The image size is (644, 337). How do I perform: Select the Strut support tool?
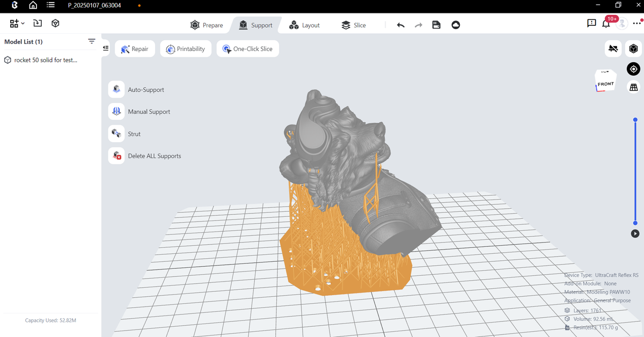134,133
